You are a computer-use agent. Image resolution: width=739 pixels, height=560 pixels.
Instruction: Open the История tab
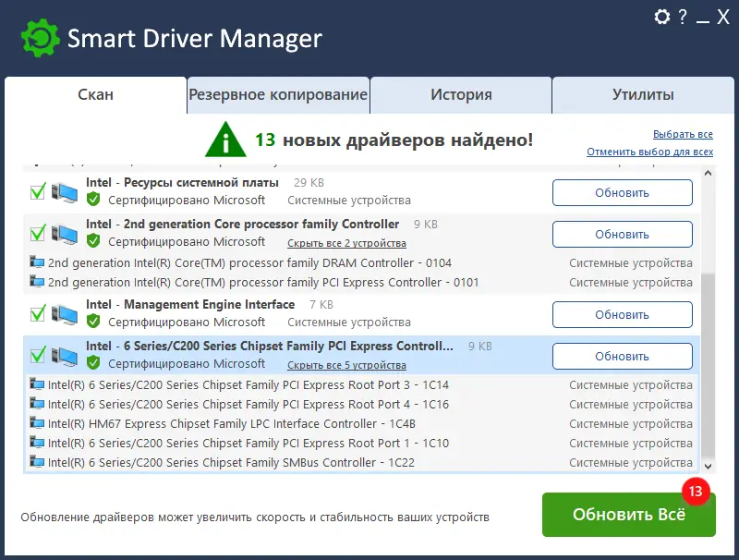click(x=461, y=95)
